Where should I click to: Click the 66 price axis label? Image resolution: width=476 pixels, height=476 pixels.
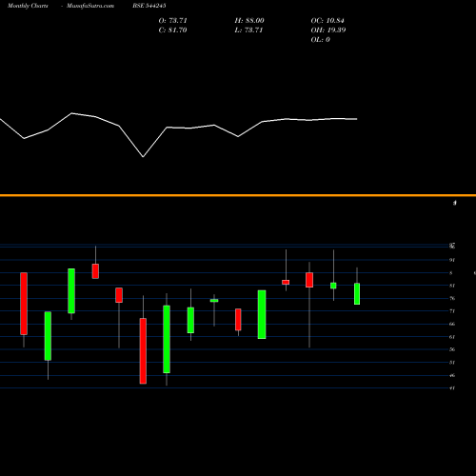[452, 324]
